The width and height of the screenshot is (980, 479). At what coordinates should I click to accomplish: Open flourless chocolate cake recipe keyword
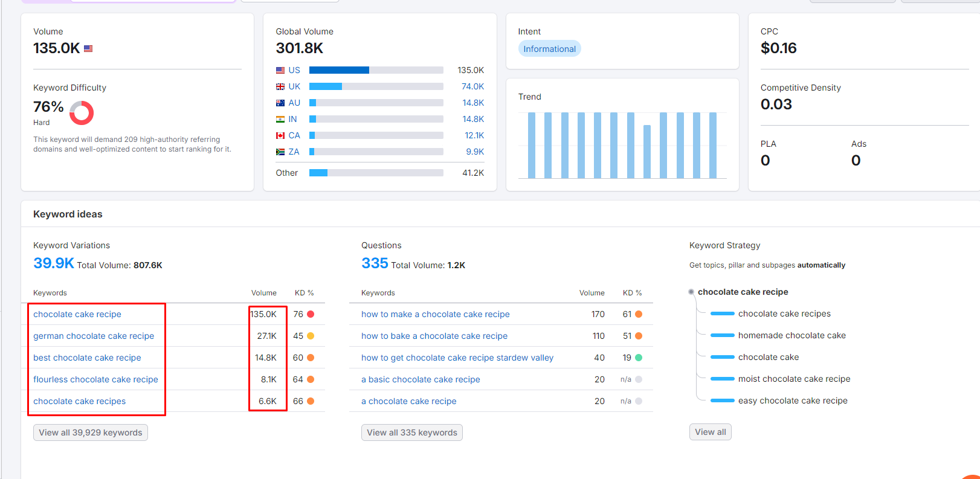[95, 379]
